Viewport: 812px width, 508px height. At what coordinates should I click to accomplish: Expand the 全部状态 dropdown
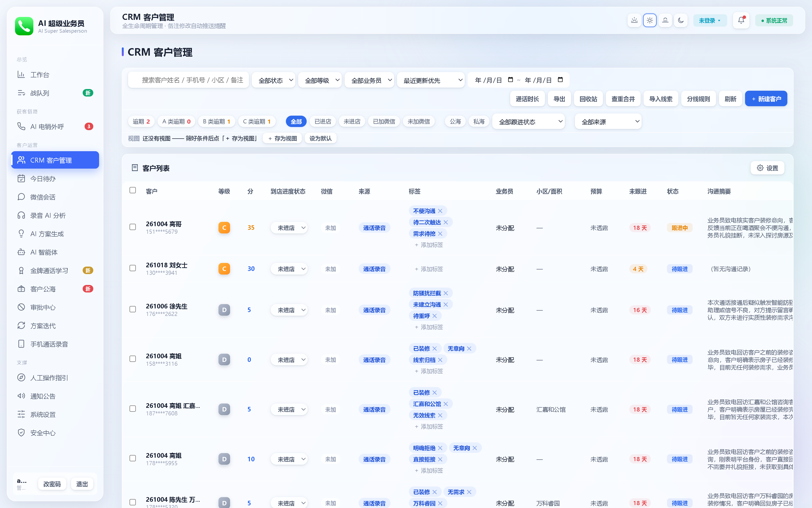pos(274,80)
